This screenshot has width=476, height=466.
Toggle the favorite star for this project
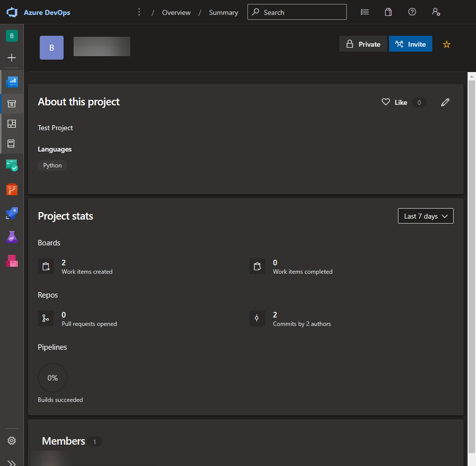447,44
